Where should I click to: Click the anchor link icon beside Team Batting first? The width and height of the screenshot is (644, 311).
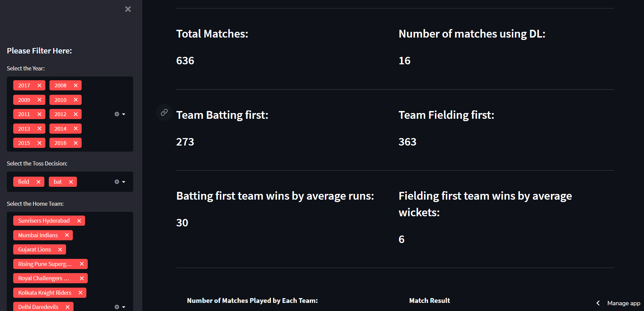coord(164,113)
